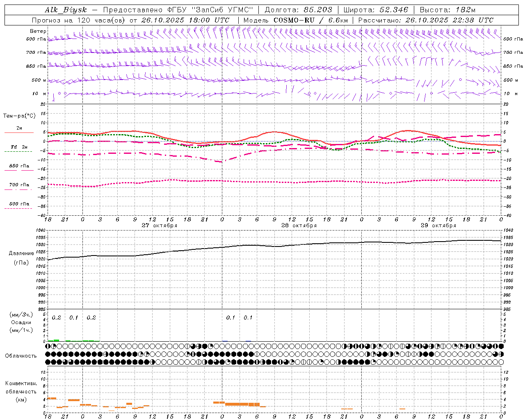Click the '0.1' value between the two 0.2 values

pyautogui.click(x=73, y=318)
